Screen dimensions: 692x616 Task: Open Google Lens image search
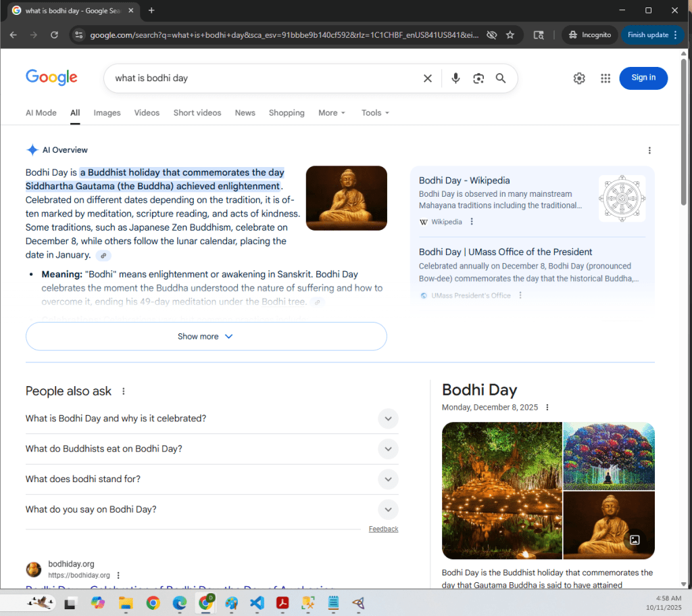pos(478,78)
